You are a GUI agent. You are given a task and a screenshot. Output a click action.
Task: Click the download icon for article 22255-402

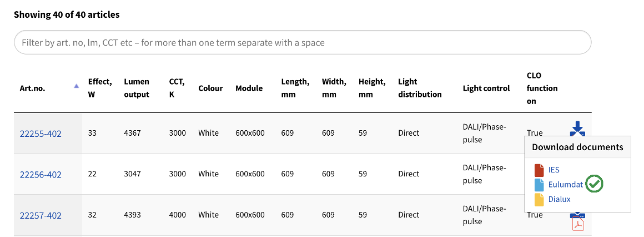[578, 128]
